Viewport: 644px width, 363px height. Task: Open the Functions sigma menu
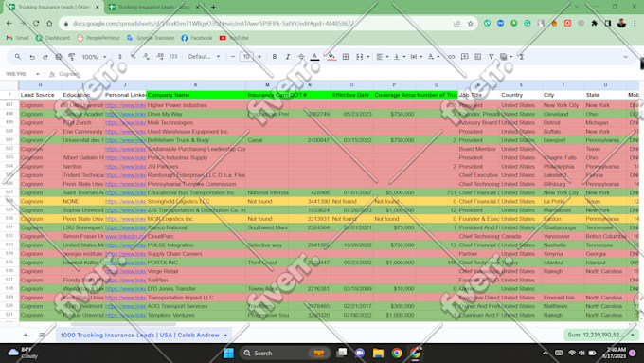[521, 57]
